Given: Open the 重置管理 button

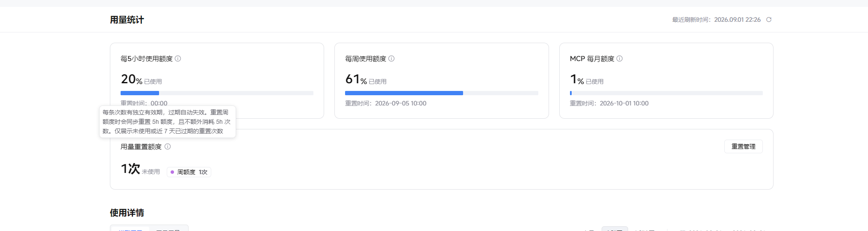Looking at the screenshot, I should coord(743,146).
